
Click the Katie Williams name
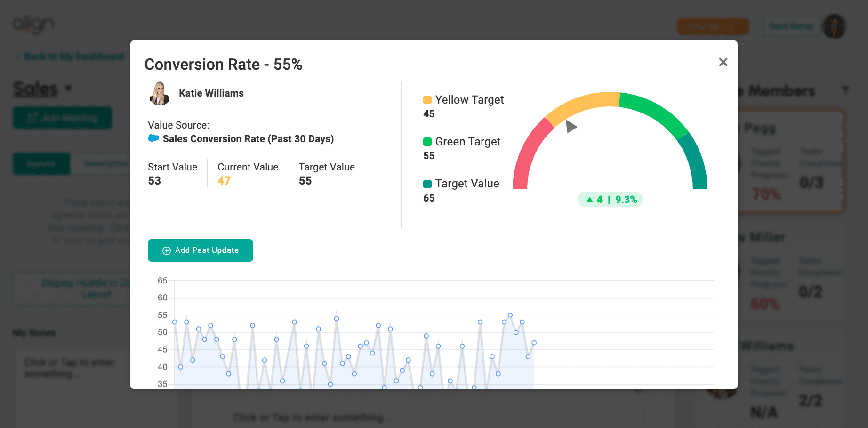[x=211, y=93]
